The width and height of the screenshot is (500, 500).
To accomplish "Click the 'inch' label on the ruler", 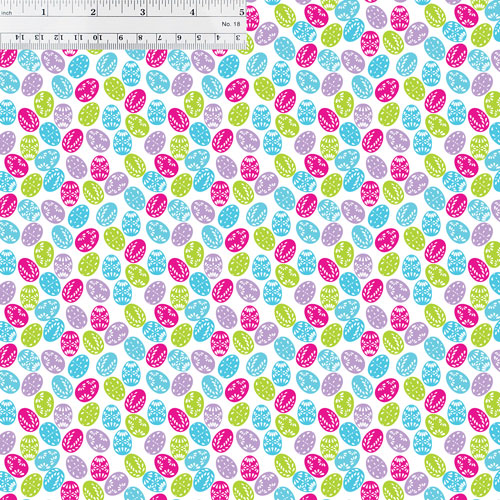I will (x=7, y=13).
